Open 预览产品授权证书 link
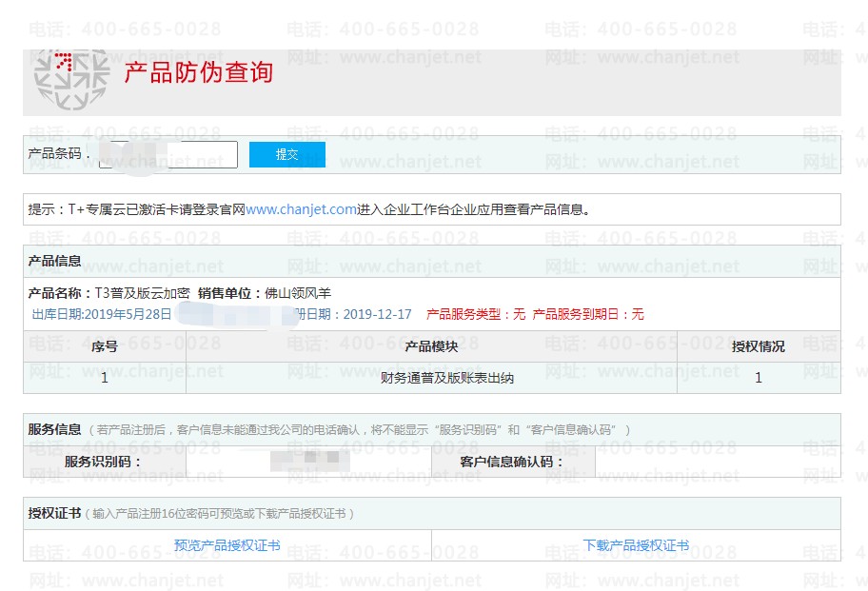Viewport: 868px width, 591px height. point(227,545)
